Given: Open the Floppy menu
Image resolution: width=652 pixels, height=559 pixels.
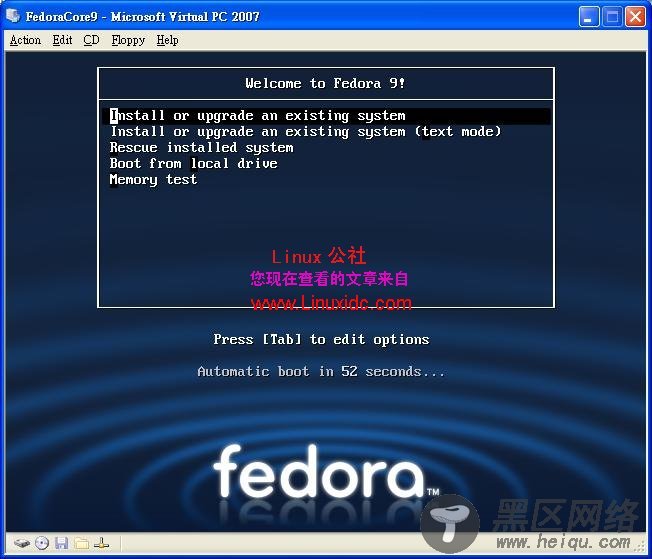Looking at the screenshot, I should (128, 40).
